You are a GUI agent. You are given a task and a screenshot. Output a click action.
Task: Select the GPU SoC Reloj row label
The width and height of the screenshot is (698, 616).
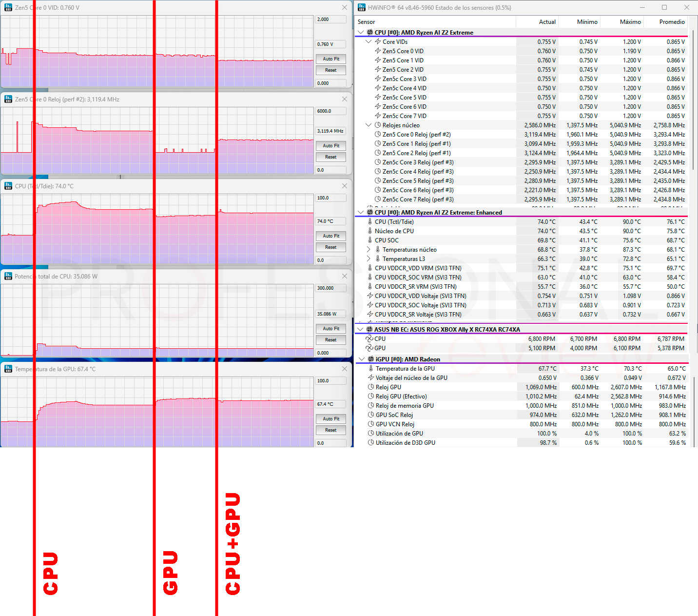pyautogui.click(x=394, y=415)
